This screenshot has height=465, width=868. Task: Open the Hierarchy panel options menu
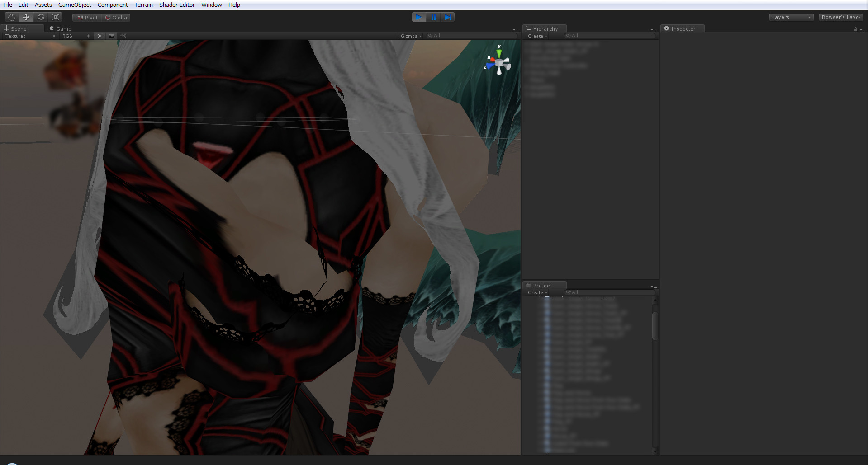(655, 30)
